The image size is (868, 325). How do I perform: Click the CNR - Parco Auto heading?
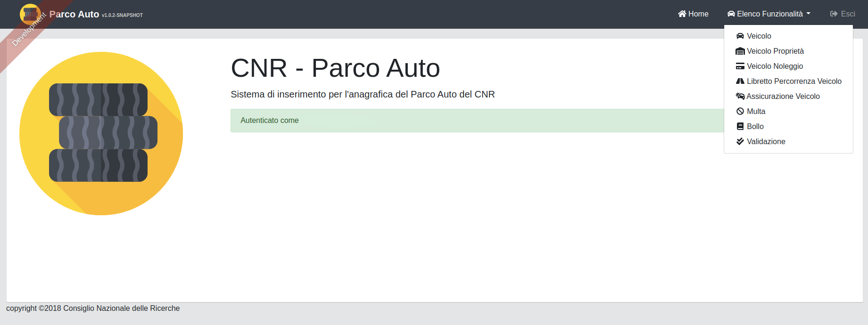(335, 68)
